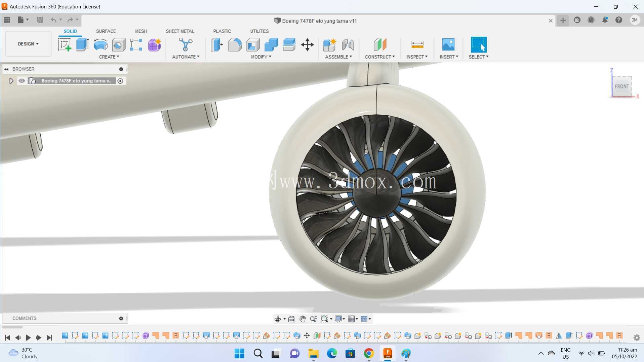
Task: Select the Revolve tool
Action: (100, 44)
